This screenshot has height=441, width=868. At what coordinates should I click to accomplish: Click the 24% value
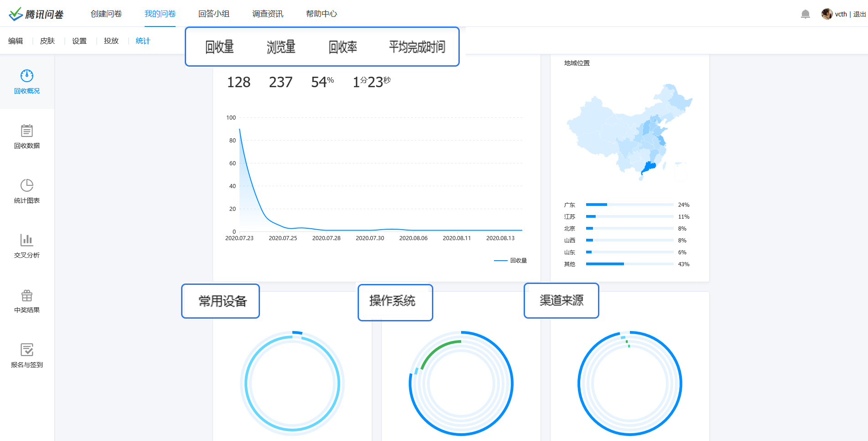pos(684,205)
